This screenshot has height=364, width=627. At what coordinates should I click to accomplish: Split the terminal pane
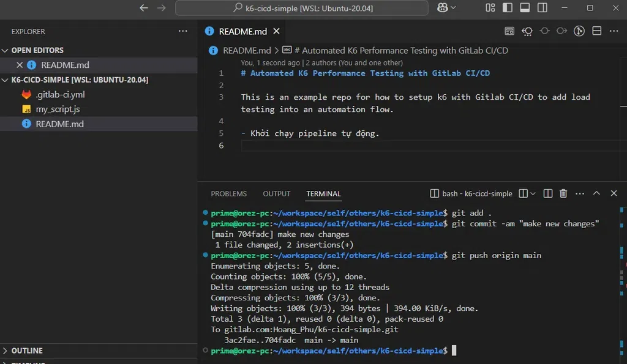point(548,193)
